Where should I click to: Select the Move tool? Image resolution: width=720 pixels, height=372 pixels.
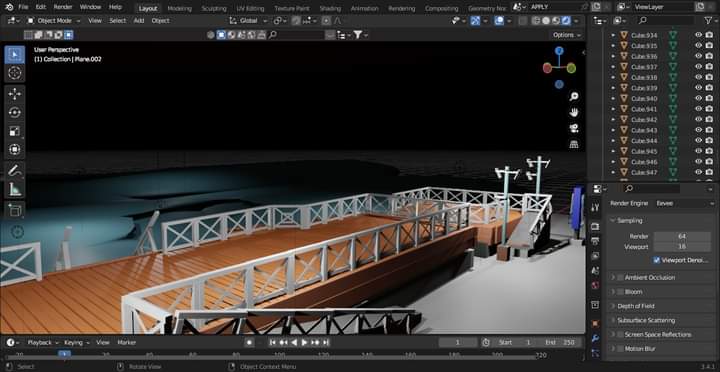(x=15, y=94)
